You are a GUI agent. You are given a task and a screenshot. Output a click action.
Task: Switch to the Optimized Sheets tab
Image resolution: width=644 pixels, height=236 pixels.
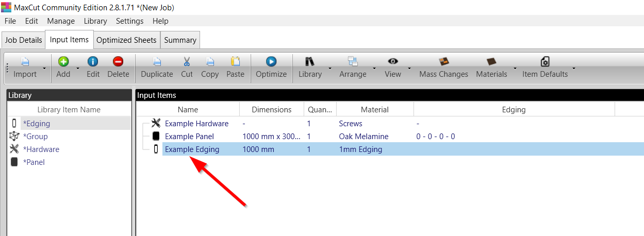pyautogui.click(x=126, y=40)
